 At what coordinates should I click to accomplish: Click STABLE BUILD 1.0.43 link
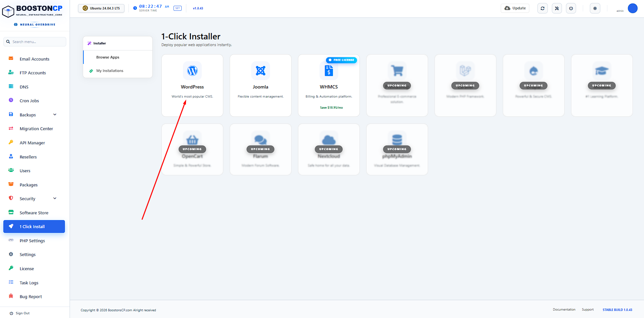point(617,310)
